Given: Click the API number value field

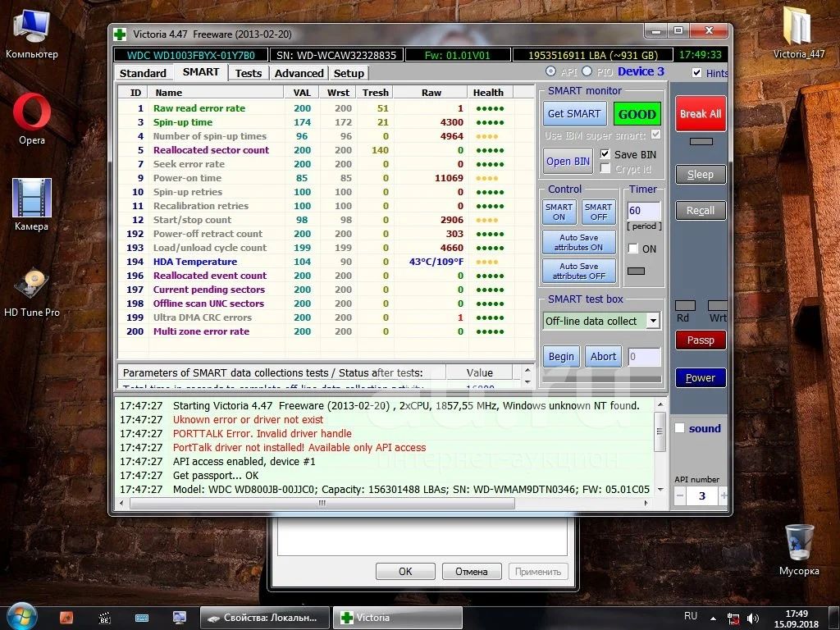Looking at the screenshot, I should click(702, 495).
